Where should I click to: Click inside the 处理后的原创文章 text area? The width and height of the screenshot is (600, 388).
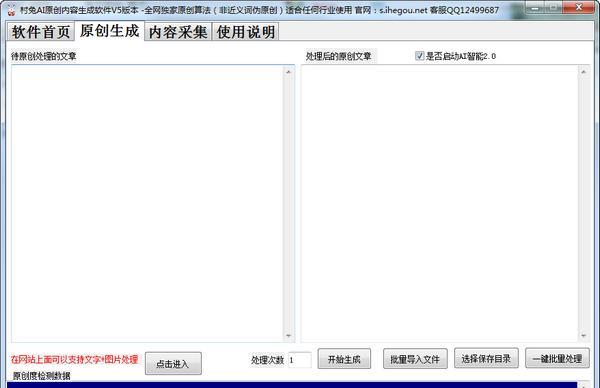pos(439,204)
